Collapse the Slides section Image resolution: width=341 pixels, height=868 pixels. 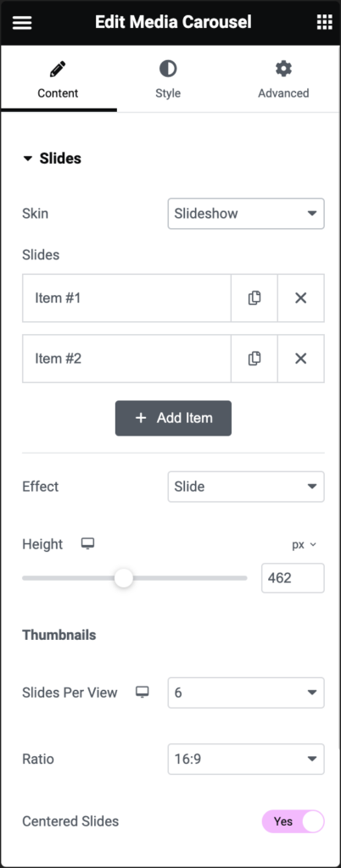click(x=52, y=159)
